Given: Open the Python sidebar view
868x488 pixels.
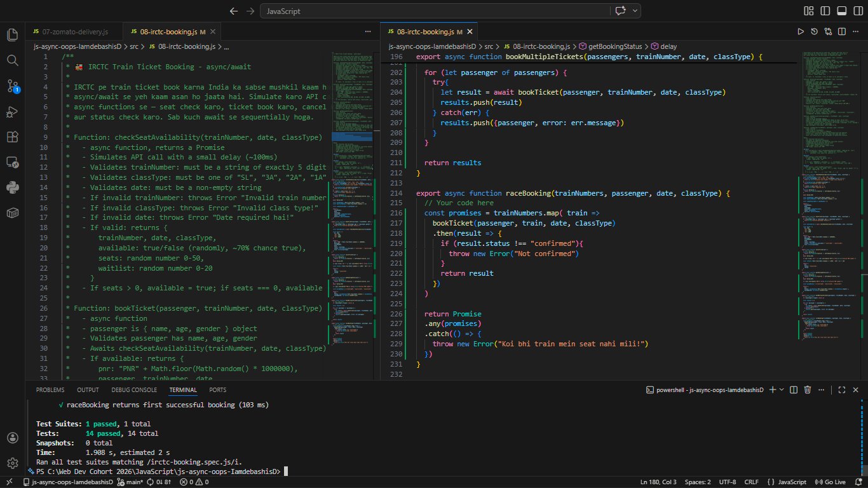Looking at the screenshot, I should point(12,187).
